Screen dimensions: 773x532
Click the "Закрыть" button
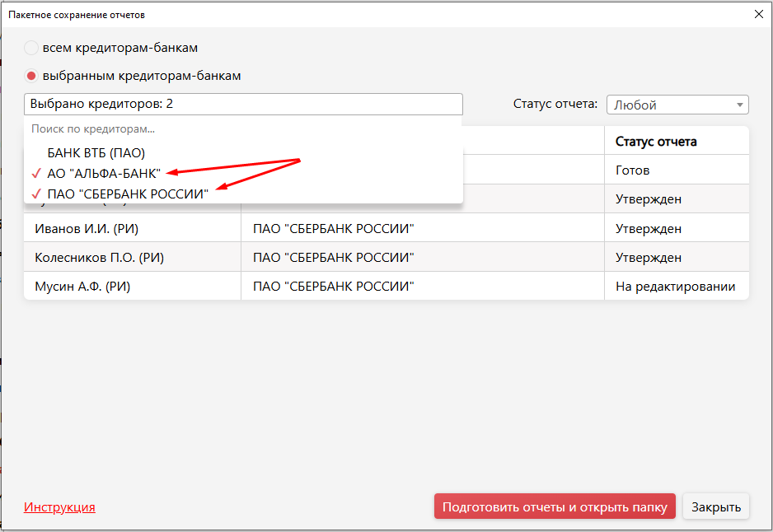pos(715,506)
